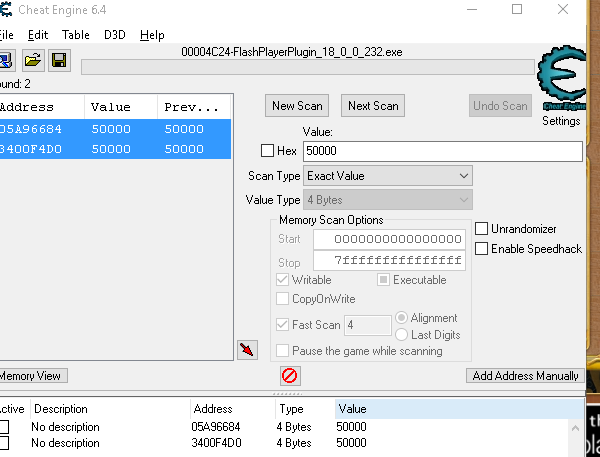Toggle the Hex checkbox
This screenshot has height=457, width=600.
point(267,150)
